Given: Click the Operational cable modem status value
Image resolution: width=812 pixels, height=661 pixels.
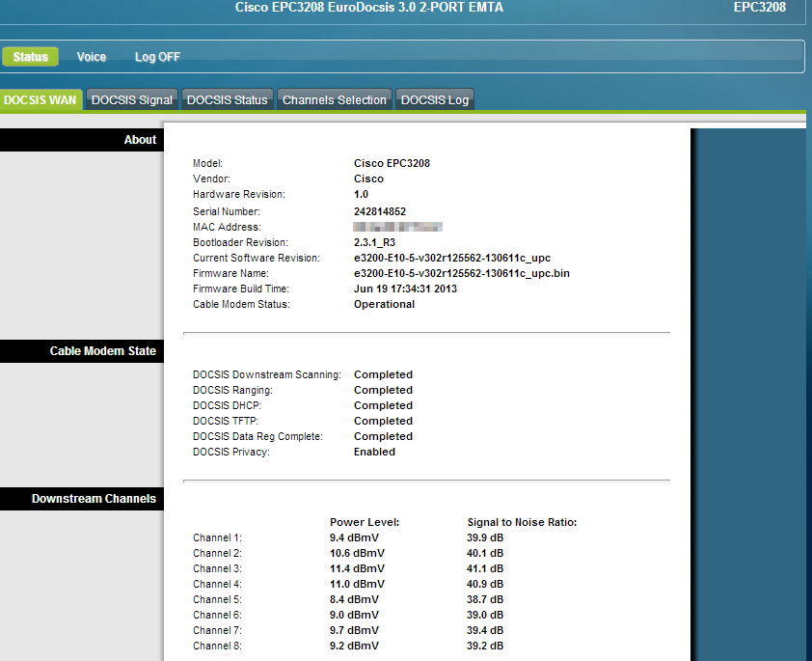Looking at the screenshot, I should (384, 304).
